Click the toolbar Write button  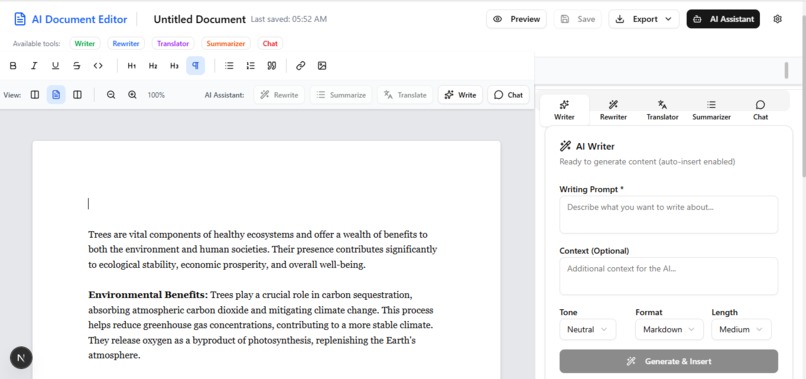tap(461, 95)
